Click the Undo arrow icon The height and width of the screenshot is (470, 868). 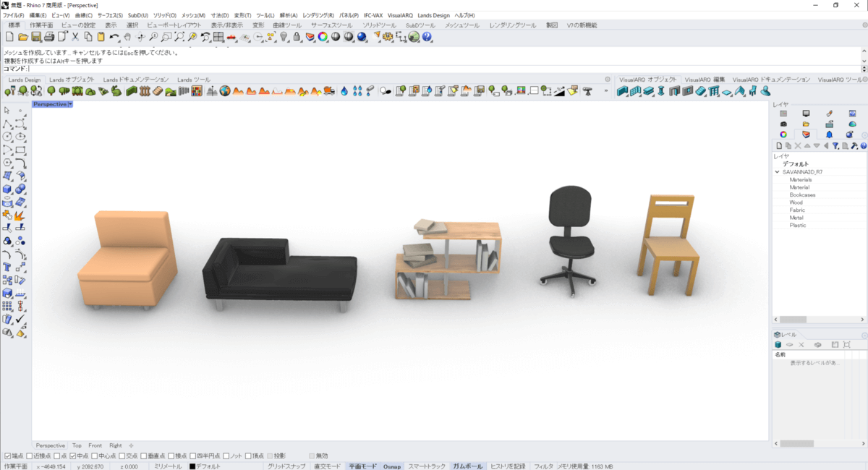(114, 36)
